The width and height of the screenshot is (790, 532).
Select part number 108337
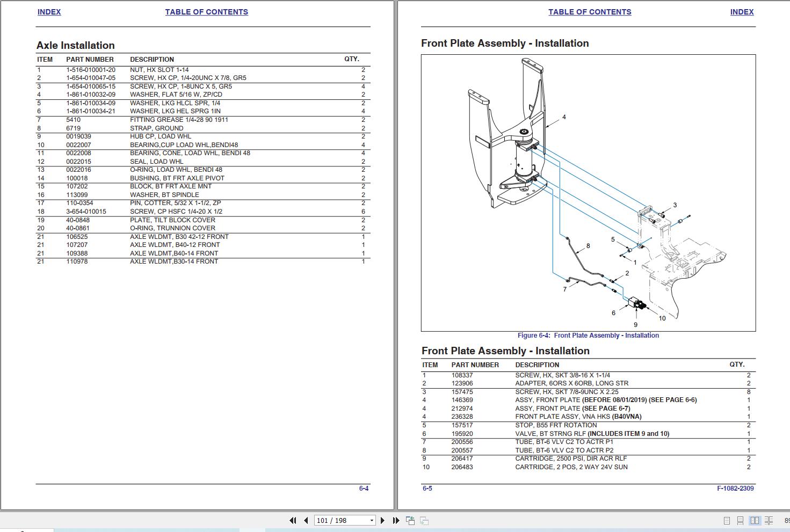[x=462, y=375]
